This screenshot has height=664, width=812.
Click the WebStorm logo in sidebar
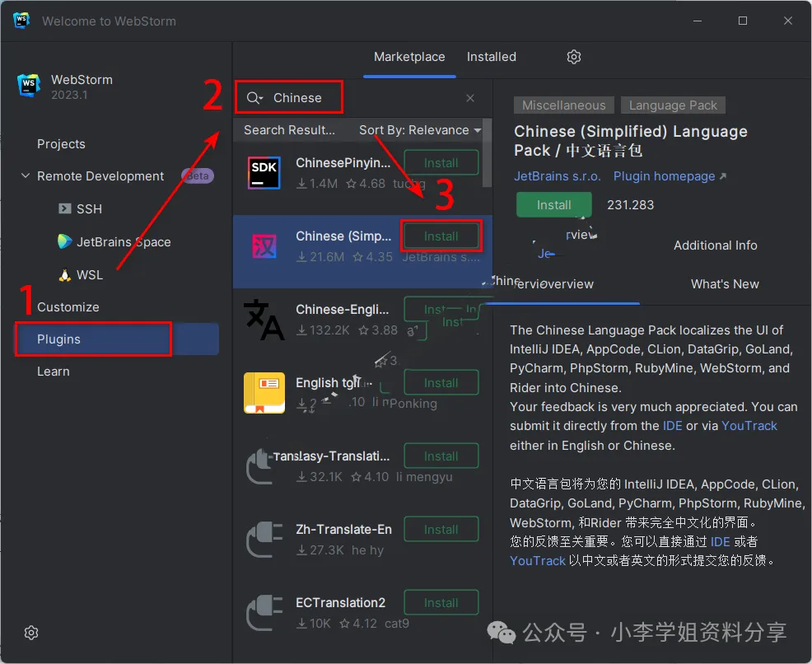pyautogui.click(x=29, y=85)
